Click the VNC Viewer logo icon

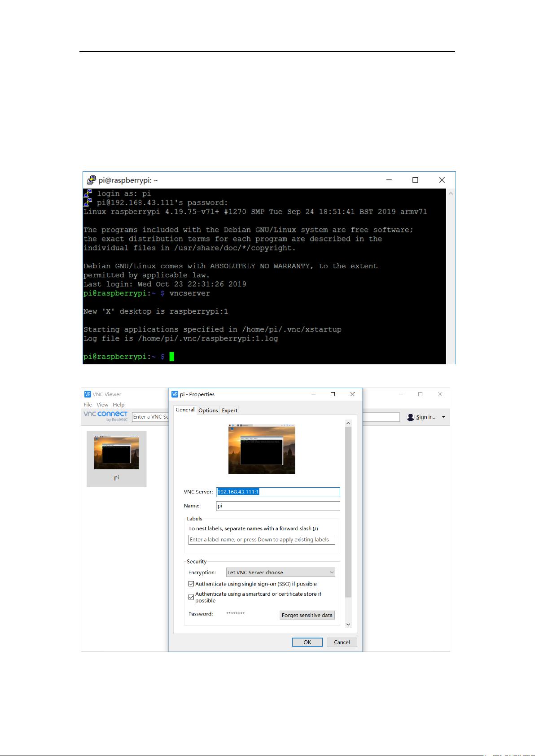88,394
